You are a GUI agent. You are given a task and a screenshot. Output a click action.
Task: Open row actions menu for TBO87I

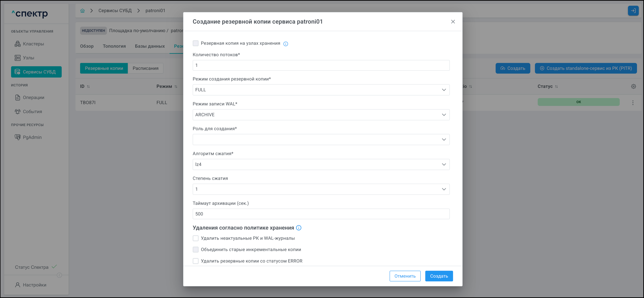pos(633,102)
